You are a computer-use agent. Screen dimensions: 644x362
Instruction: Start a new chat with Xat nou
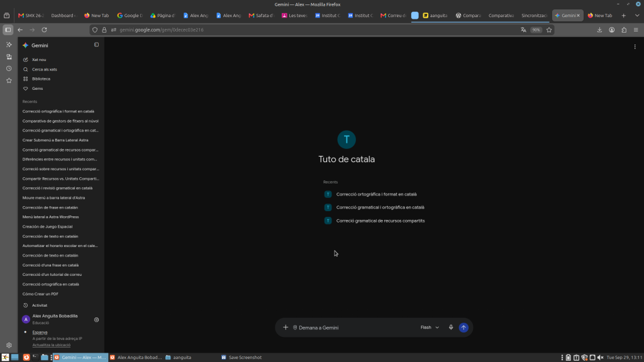39,60
